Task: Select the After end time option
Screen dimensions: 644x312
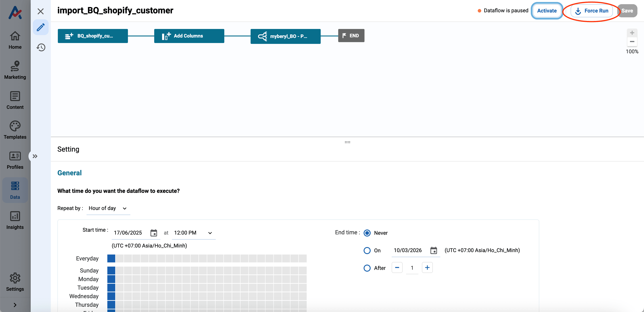Action: coord(367,268)
